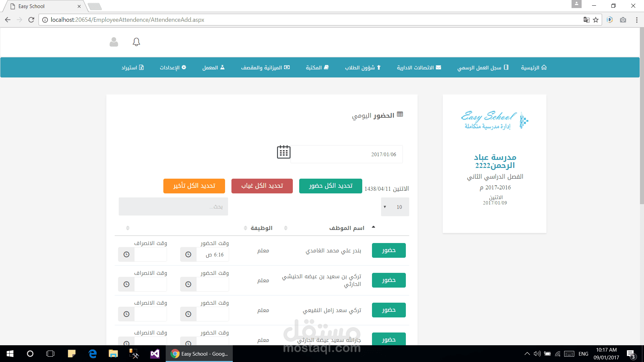Image resolution: width=644 pixels, height=362 pixels.
Task: Open the rows-per-page dropdown showing 10
Action: coord(395,207)
